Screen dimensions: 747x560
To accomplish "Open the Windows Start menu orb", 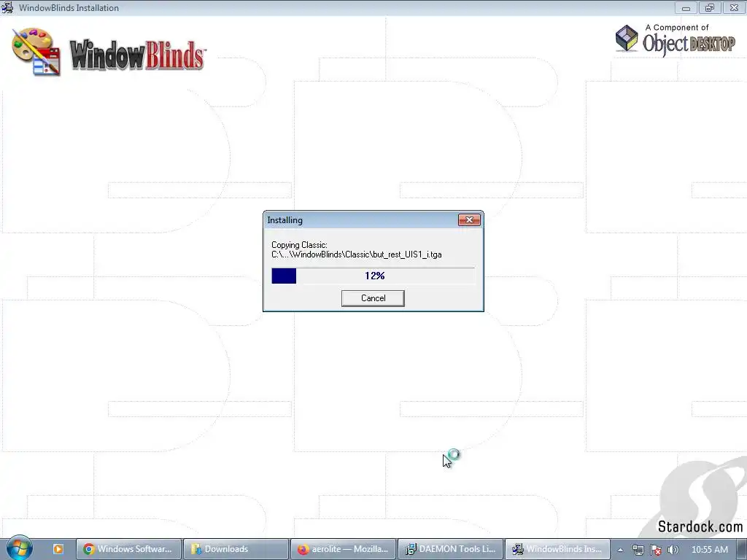I will click(18, 548).
